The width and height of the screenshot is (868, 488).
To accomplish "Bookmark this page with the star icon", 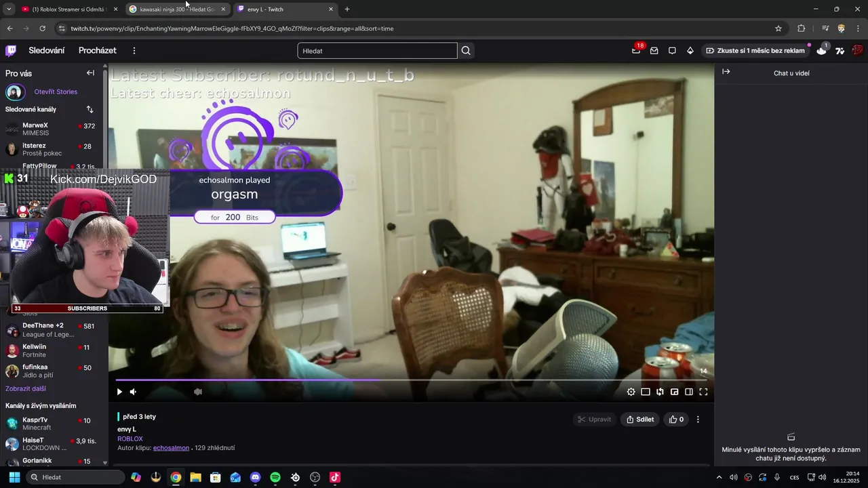I will 778,28.
